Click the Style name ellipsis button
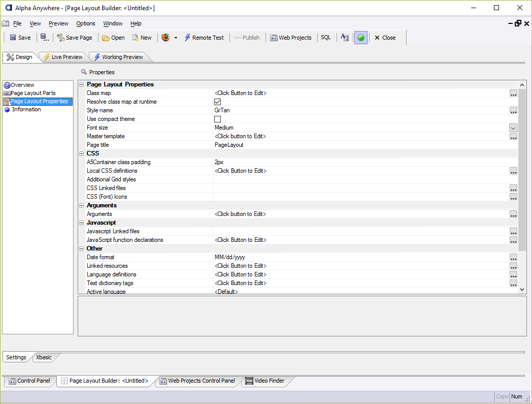Image resolution: width=532 pixels, height=404 pixels. (x=513, y=111)
